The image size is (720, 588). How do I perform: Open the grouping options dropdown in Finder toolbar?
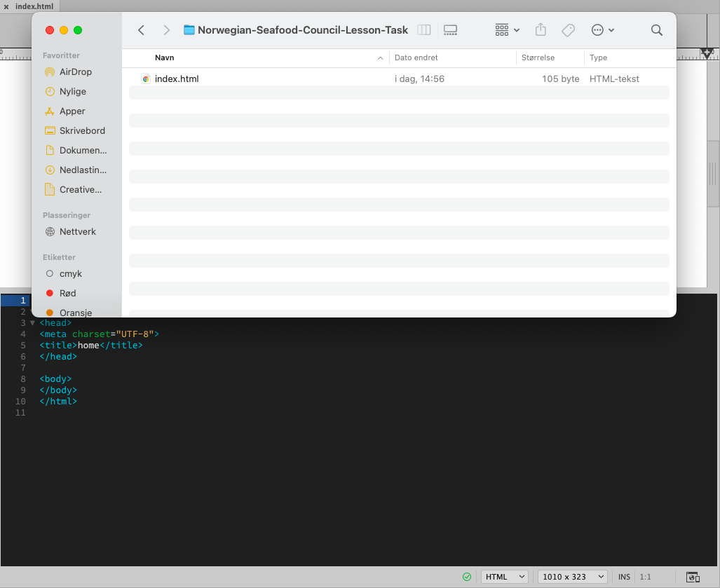(507, 30)
